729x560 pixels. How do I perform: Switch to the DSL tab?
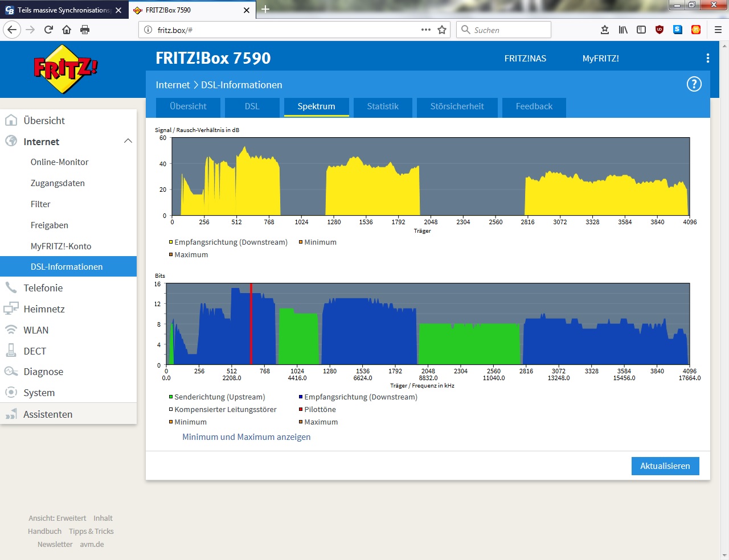(x=252, y=107)
